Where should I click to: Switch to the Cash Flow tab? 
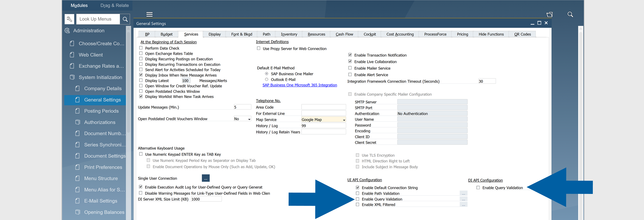pyautogui.click(x=344, y=34)
